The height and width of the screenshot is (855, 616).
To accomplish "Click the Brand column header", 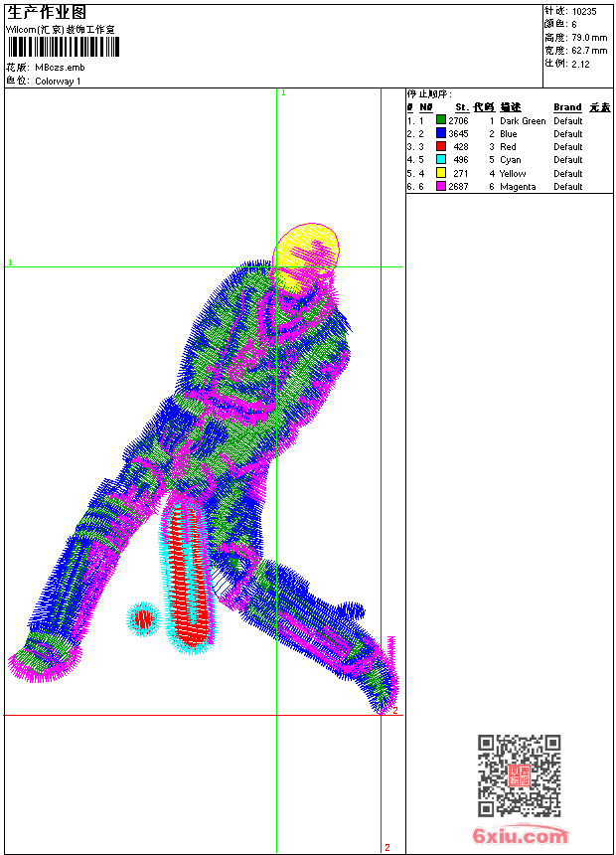I will [567, 107].
